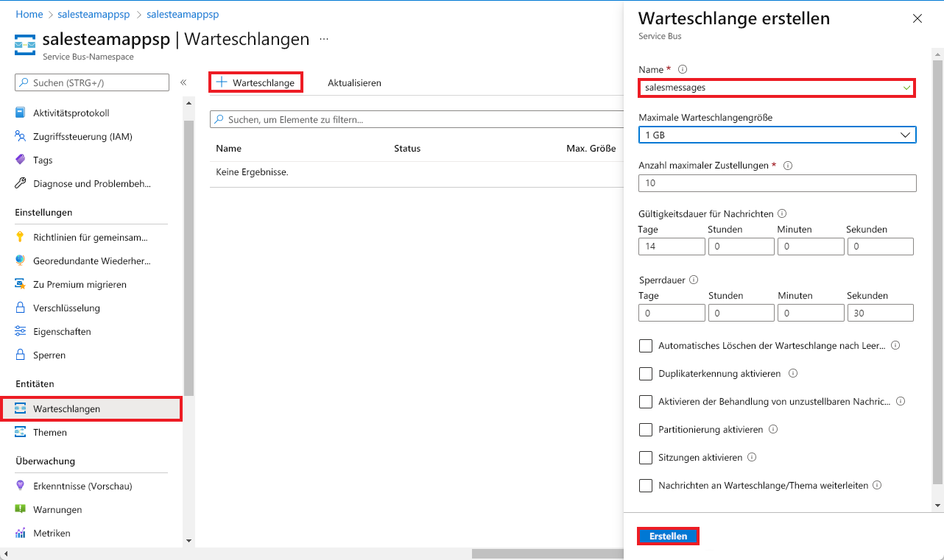Screen dimensions: 944x560
Task: Click the Georedundante Wiederherstellung globe icon
Action: tap(20, 260)
